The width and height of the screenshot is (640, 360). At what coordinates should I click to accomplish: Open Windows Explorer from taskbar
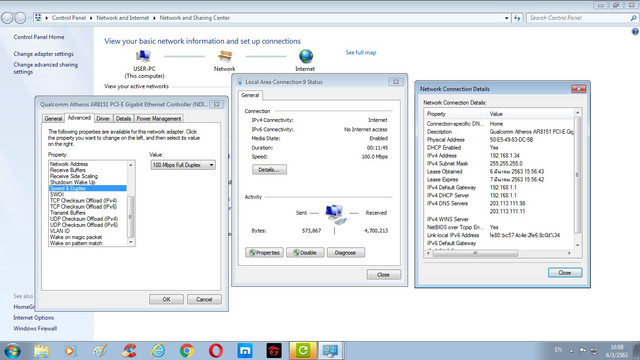(41, 351)
